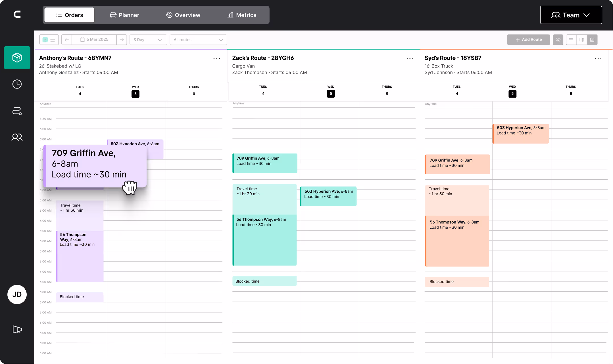613x364 pixels.
Task: Click the 5 Mar 2025 date field
Action: (x=94, y=40)
